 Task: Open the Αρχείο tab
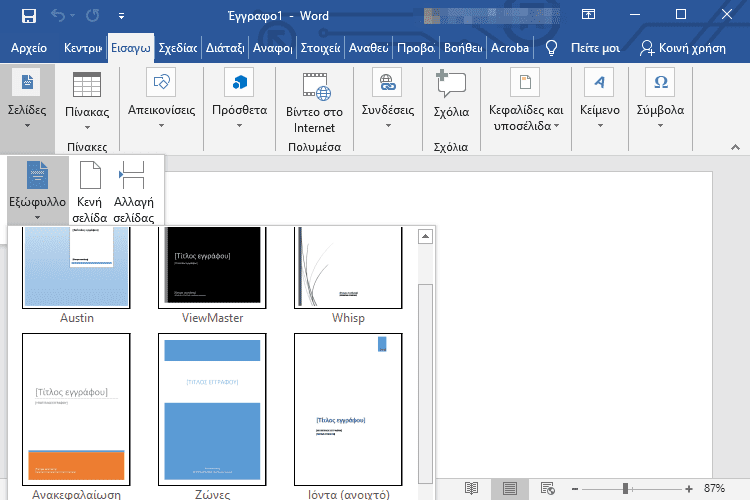29,48
